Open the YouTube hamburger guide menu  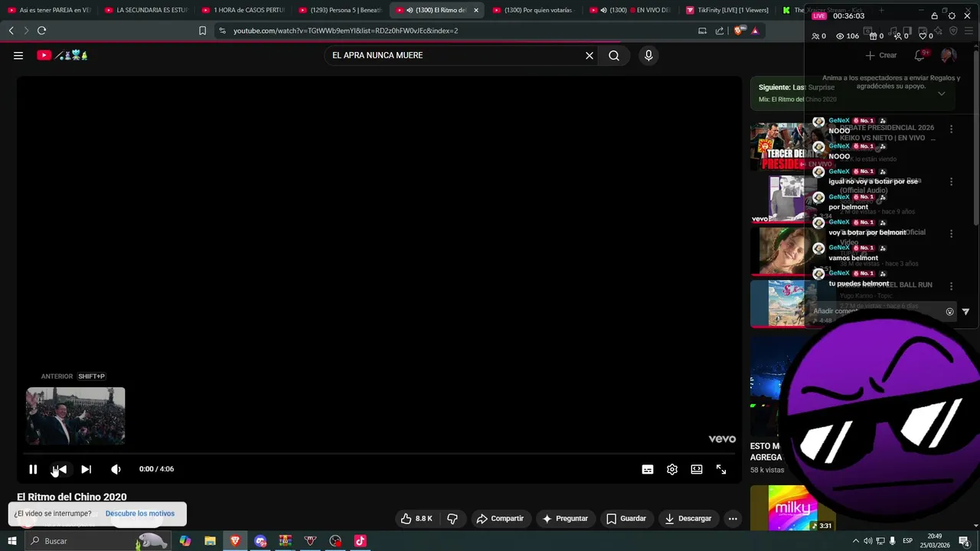pyautogui.click(x=18, y=55)
